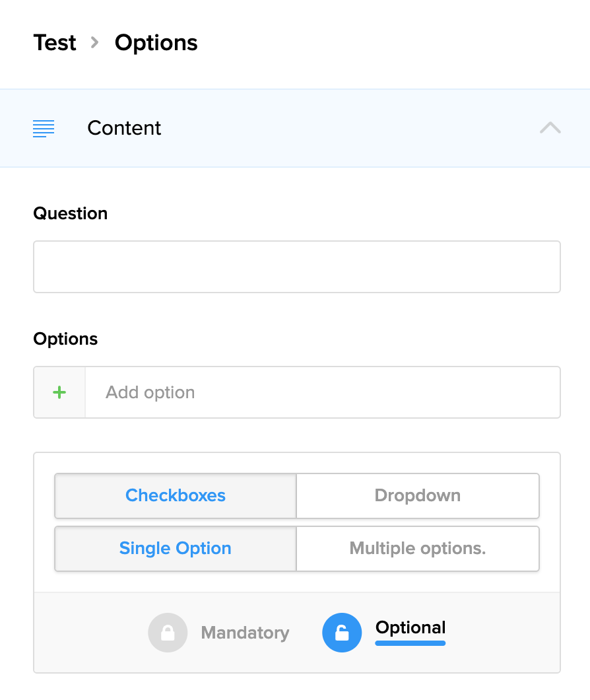Go back to Test in the breadcrumb
590x700 pixels.
[x=55, y=43]
